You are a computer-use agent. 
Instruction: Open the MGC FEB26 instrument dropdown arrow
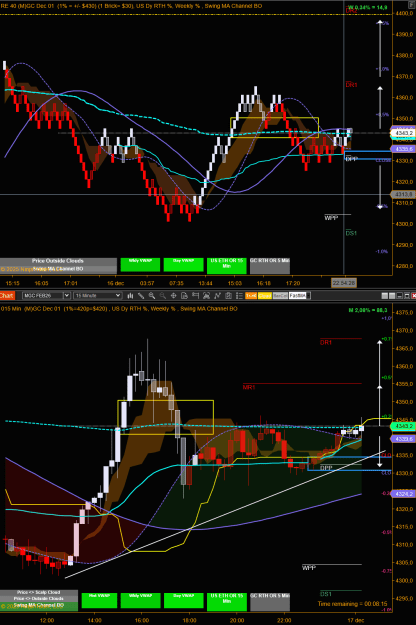pyautogui.click(x=67, y=295)
